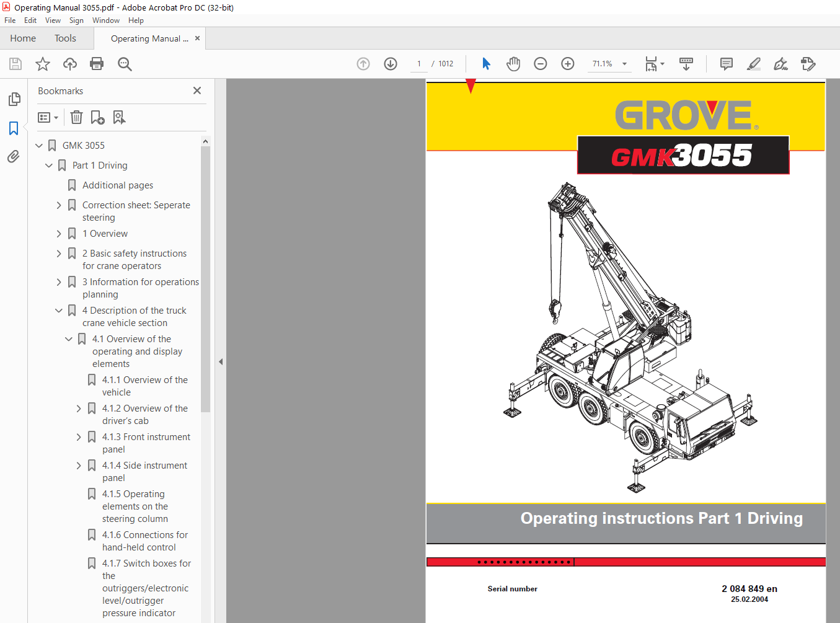
Task: Add a new bookmark
Action: [x=98, y=117]
